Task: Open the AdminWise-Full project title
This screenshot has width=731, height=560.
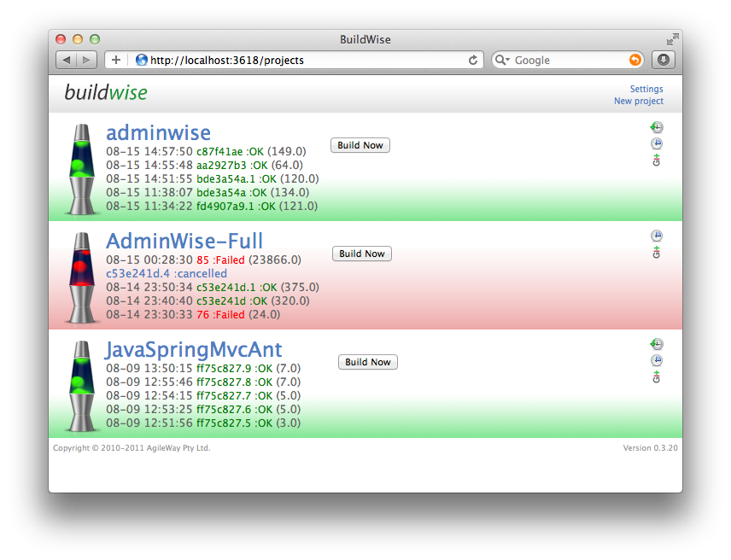Action: [x=184, y=242]
